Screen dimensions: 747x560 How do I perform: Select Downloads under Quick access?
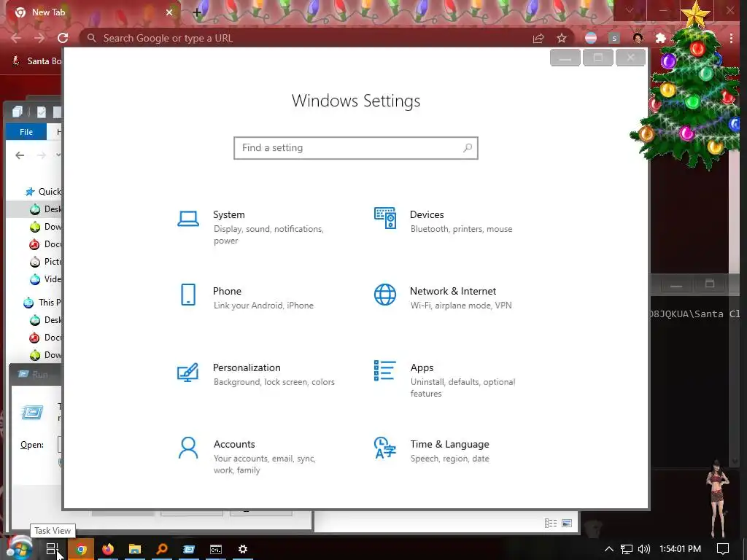pyautogui.click(x=45, y=227)
